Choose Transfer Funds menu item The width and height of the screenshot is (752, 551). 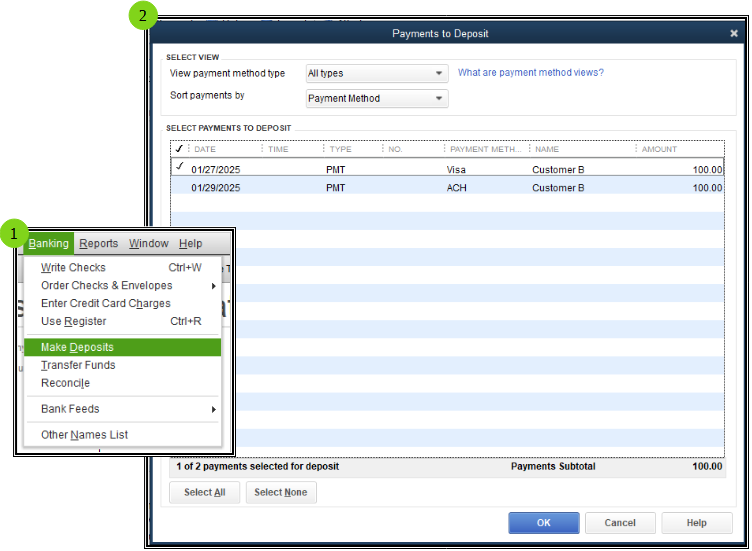click(x=122, y=365)
